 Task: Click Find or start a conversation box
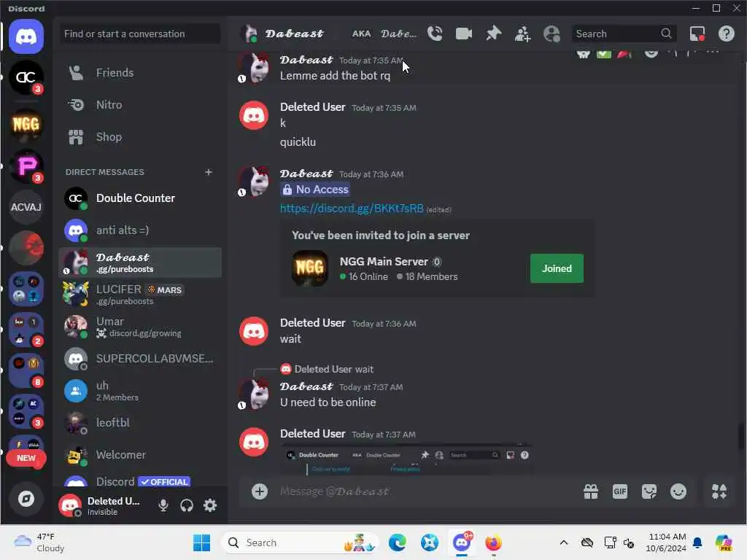pos(140,34)
